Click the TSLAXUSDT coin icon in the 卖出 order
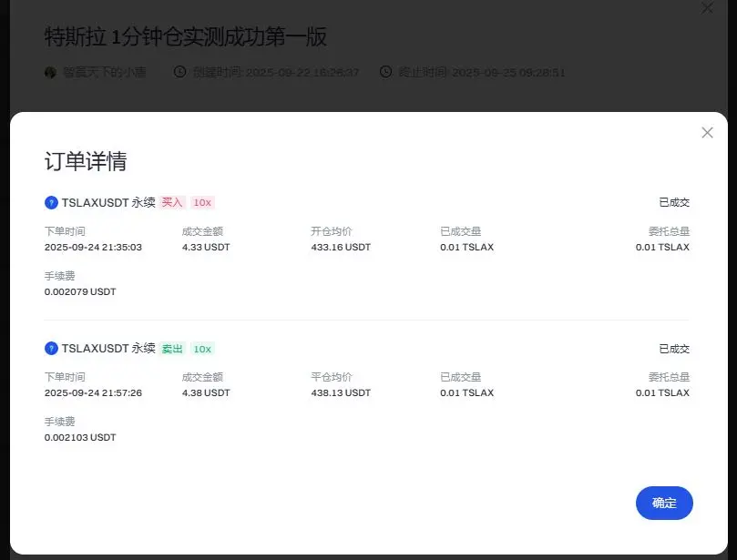Viewport: 737px width, 560px height. (x=51, y=348)
